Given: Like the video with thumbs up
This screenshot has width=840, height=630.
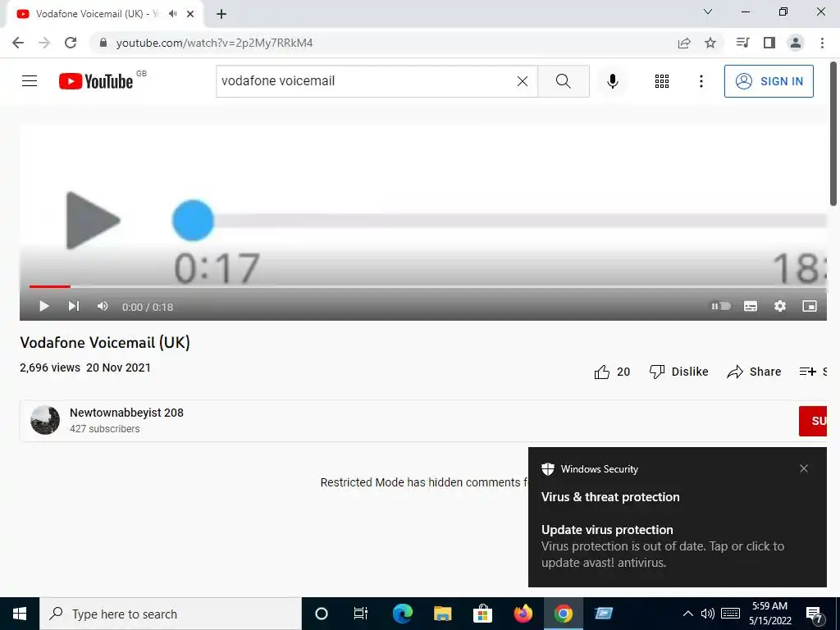Looking at the screenshot, I should tap(612, 372).
